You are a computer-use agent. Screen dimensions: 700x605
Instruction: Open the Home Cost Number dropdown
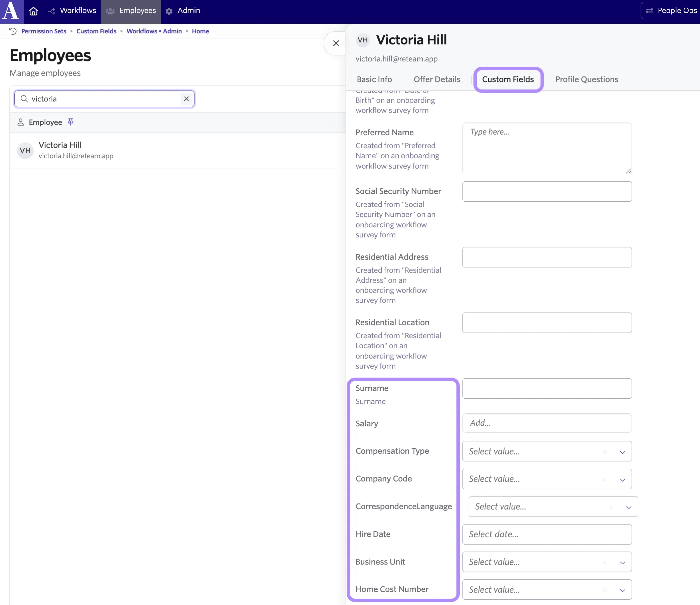click(547, 589)
